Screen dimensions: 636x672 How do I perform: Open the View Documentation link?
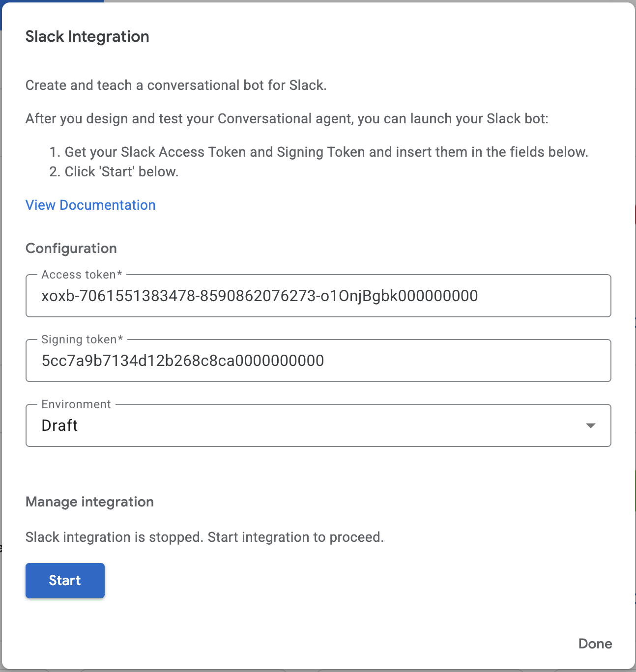90,205
